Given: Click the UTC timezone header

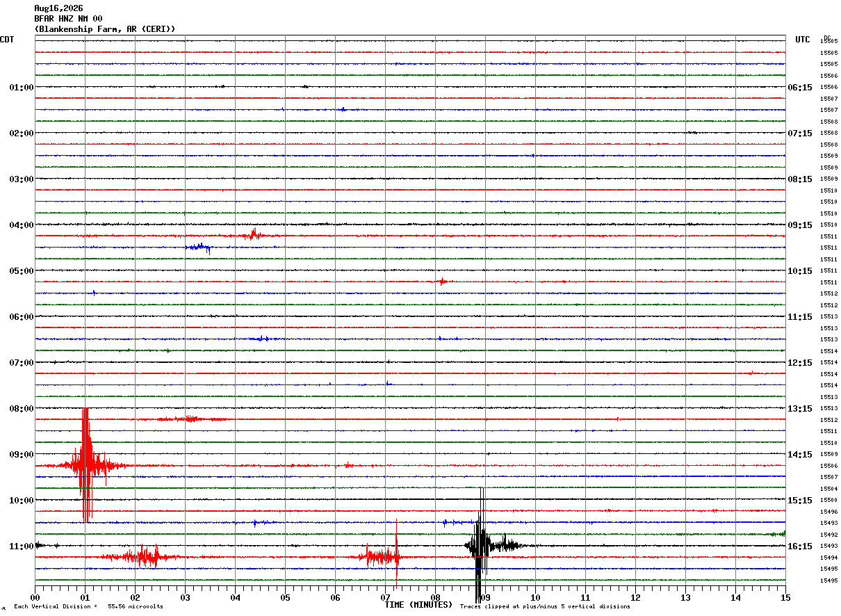Looking at the screenshot, I should click(803, 40).
